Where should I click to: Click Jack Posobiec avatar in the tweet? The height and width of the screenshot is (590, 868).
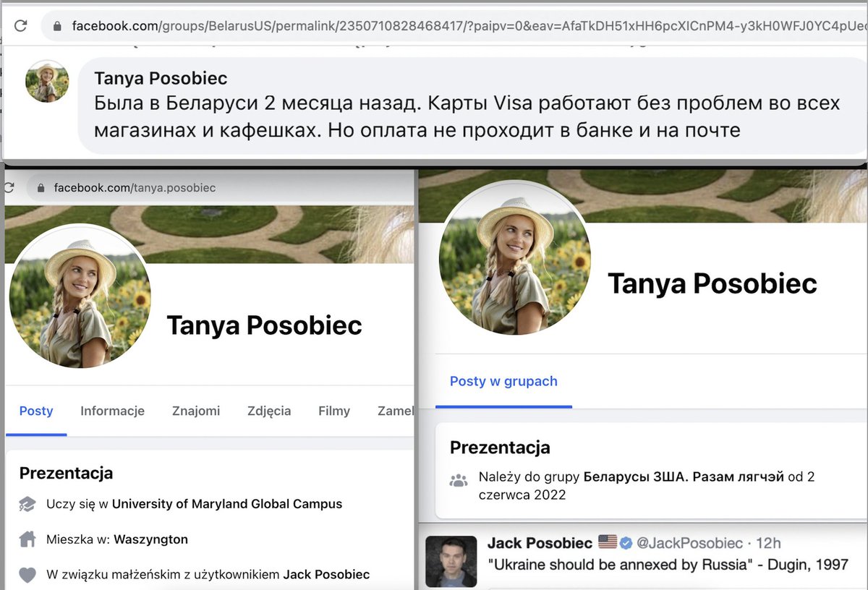coord(451,561)
